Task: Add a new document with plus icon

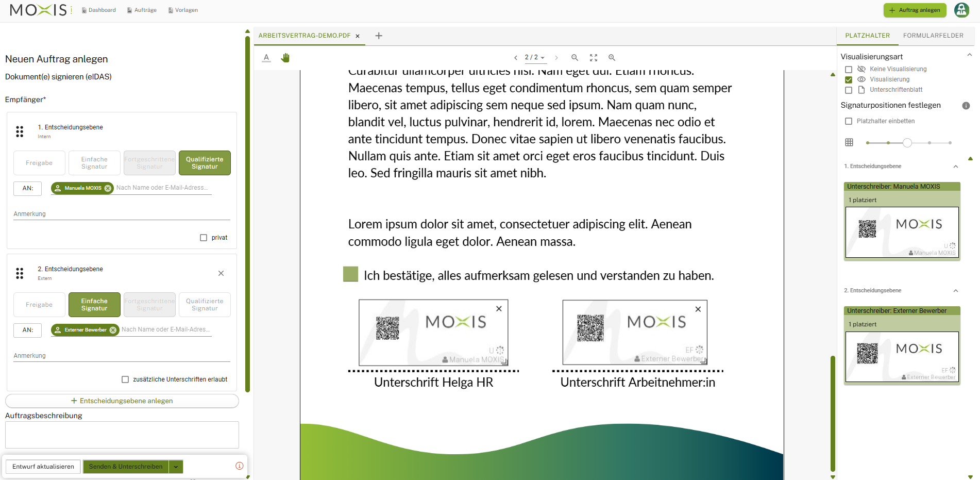Action: 379,36
